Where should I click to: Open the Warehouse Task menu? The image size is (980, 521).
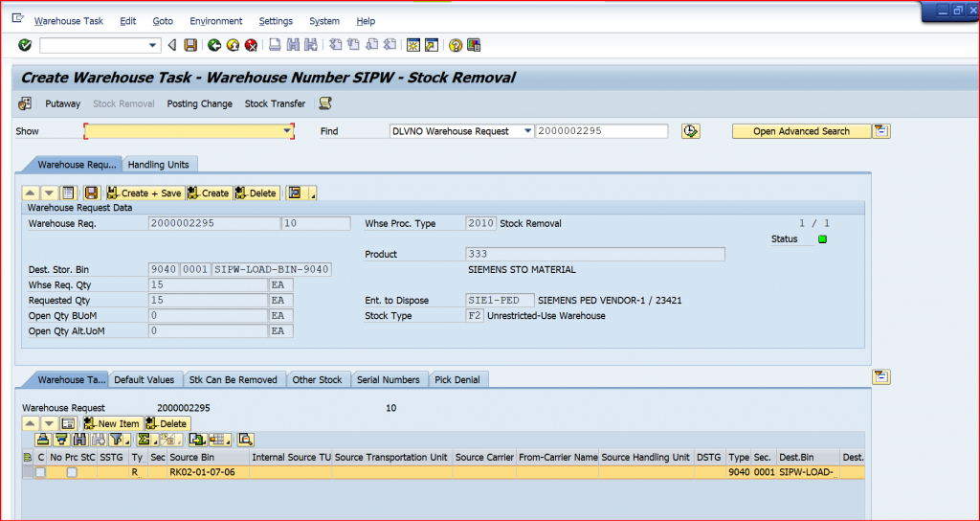(69, 21)
